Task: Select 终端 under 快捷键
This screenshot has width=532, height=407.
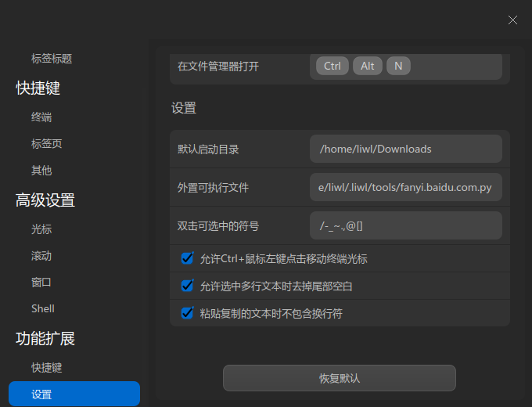Action: pos(41,117)
